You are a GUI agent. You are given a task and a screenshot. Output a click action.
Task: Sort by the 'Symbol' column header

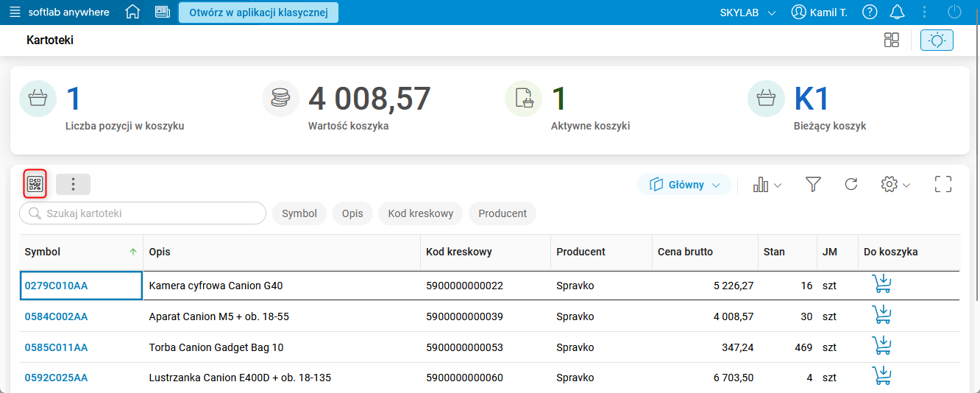81,252
